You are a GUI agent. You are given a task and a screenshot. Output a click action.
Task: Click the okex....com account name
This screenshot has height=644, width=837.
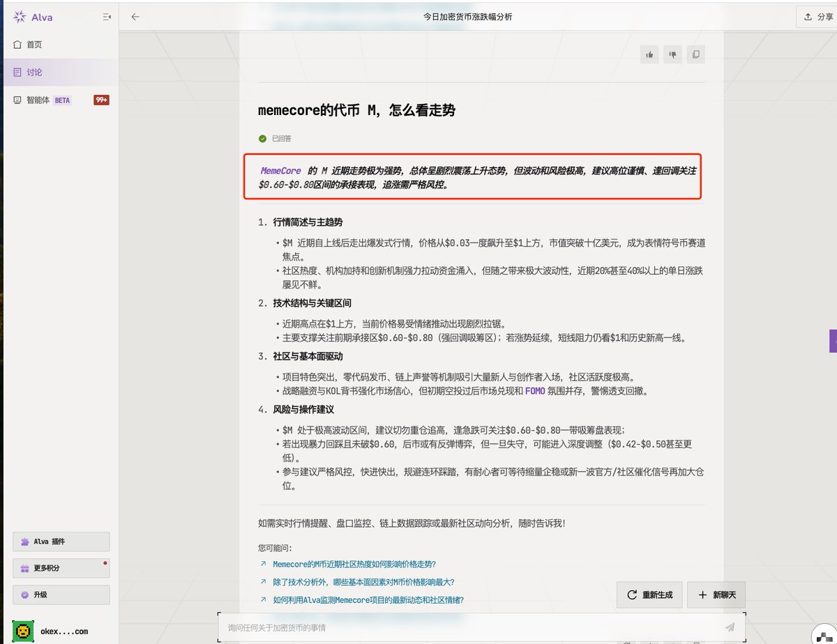click(64, 631)
